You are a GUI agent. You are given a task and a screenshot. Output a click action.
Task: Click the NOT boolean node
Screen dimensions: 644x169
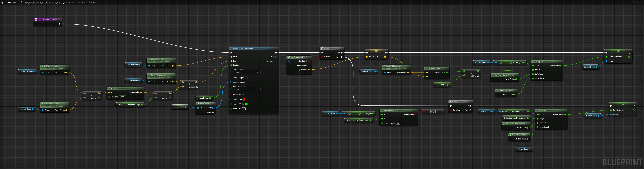point(433,111)
